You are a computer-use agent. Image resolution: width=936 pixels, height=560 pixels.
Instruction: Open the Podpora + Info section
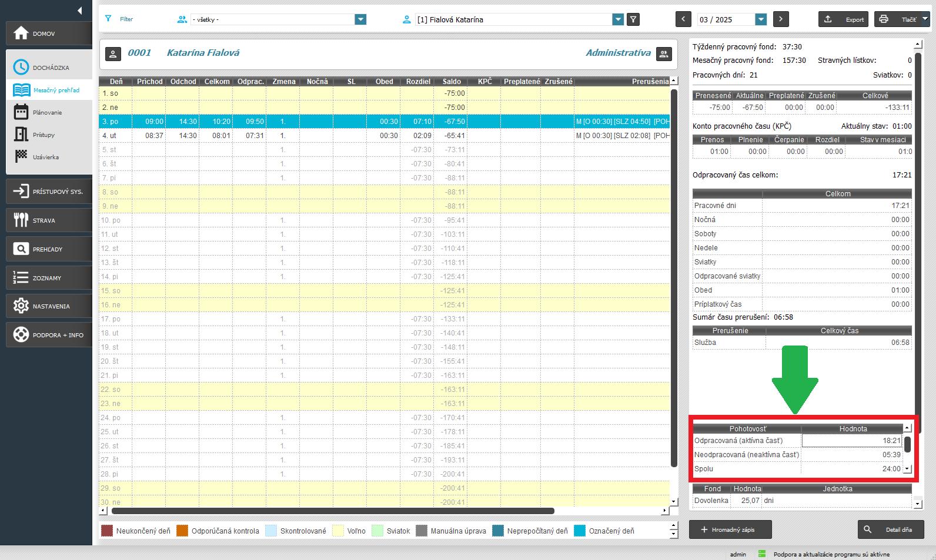point(49,335)
